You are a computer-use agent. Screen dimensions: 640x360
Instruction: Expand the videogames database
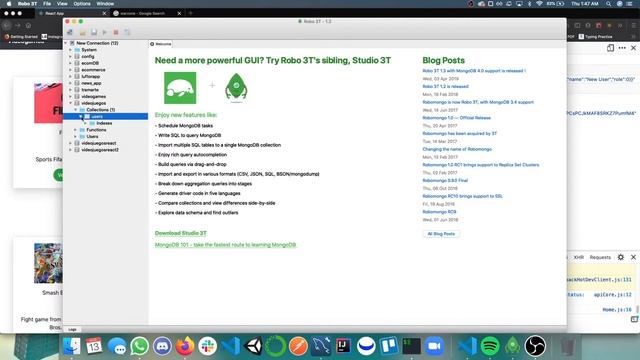click(71, 96)
